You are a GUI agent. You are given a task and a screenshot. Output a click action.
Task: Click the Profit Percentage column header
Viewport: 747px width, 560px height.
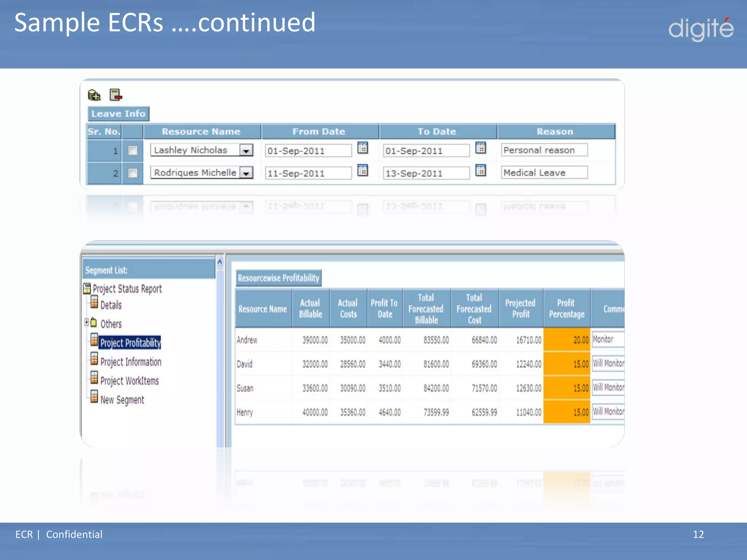(x=566, y=308)
